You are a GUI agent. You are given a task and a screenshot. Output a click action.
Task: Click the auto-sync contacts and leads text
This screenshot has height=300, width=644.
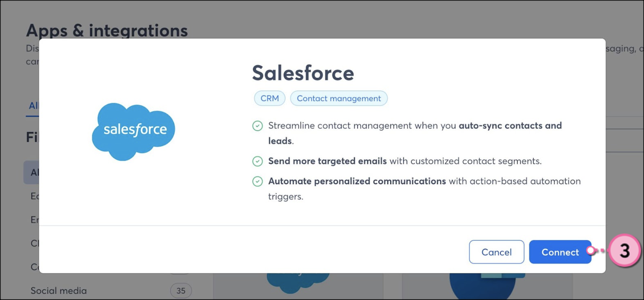415,133
